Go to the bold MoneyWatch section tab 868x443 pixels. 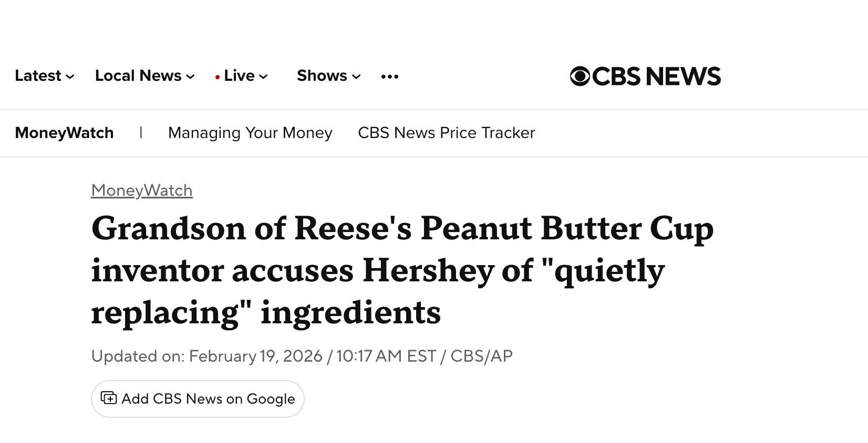[64, 133]
